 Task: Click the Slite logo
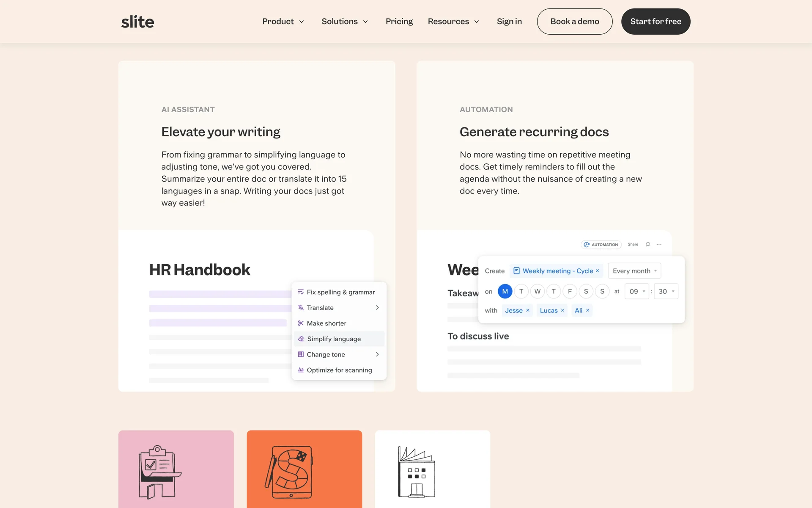[137, 22]
